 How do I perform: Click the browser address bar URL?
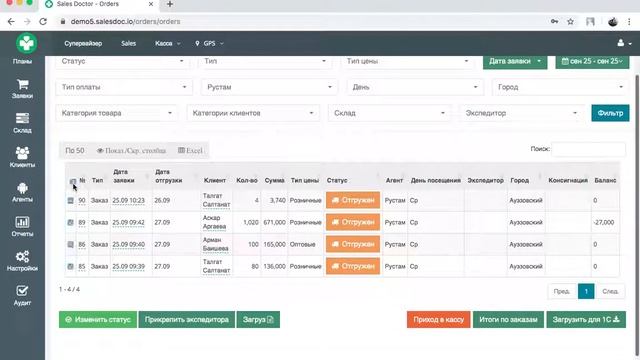point(125,22)
